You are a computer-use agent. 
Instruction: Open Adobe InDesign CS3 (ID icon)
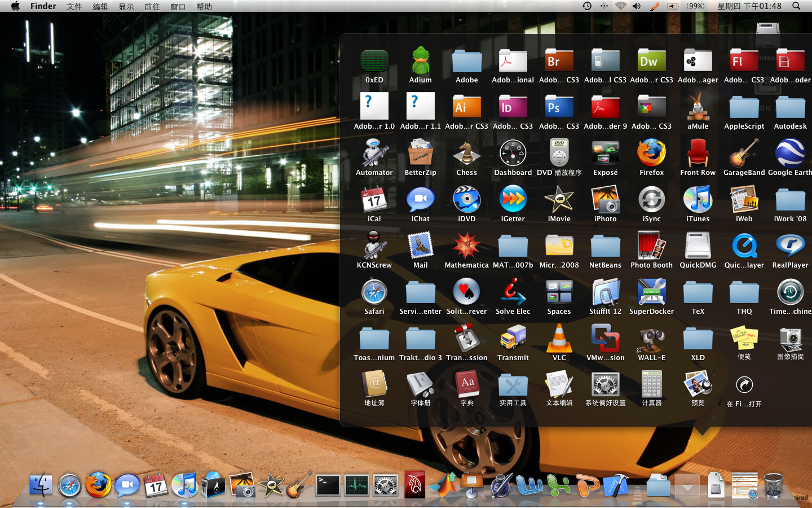(513, 107)
